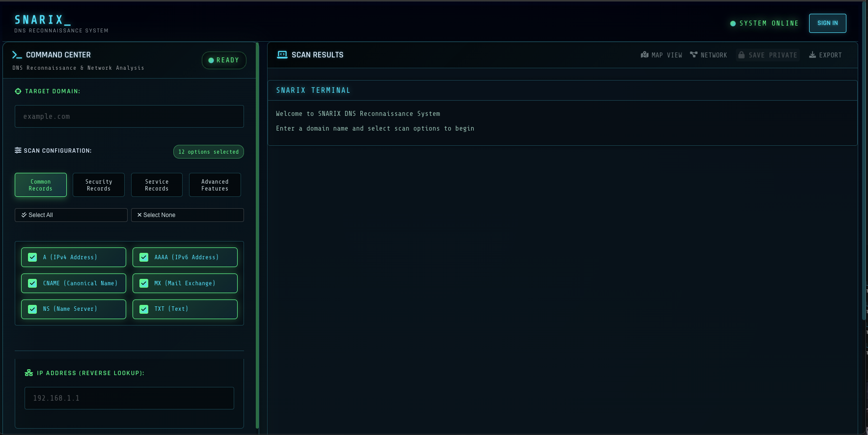Click the IP Address network icon
The height and width of the screenshot is (435, 868).
(29, 373)
